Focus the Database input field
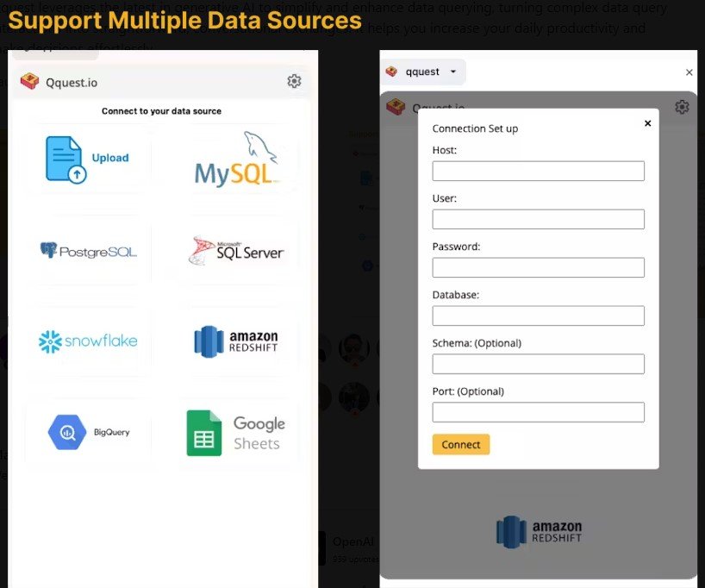This screenshot has height=588, width=705. coord(538,316)
